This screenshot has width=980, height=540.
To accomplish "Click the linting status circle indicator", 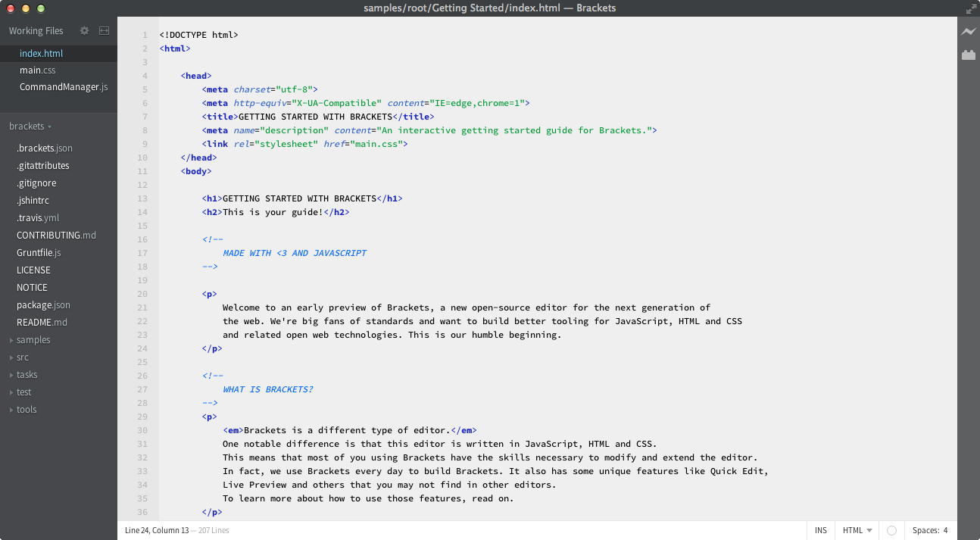I will [891, 531].
